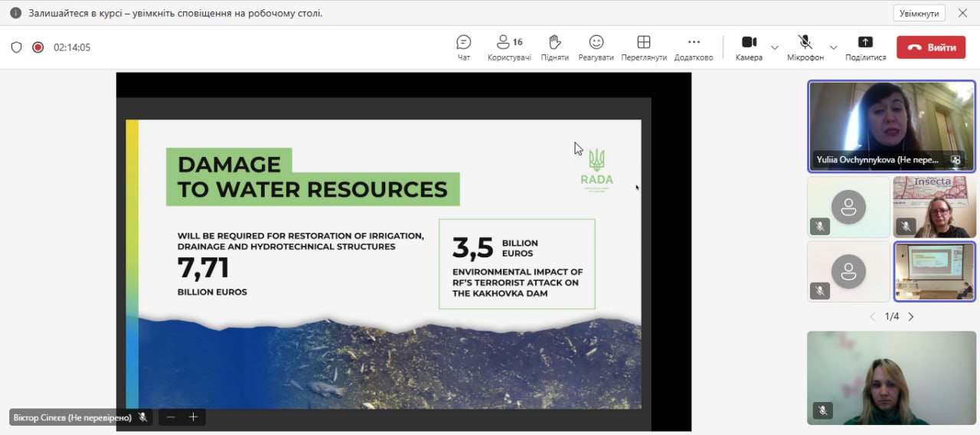The image size is (980, 435).
Task: Leave the meeting with Вийти button
Action: (931, 47)
